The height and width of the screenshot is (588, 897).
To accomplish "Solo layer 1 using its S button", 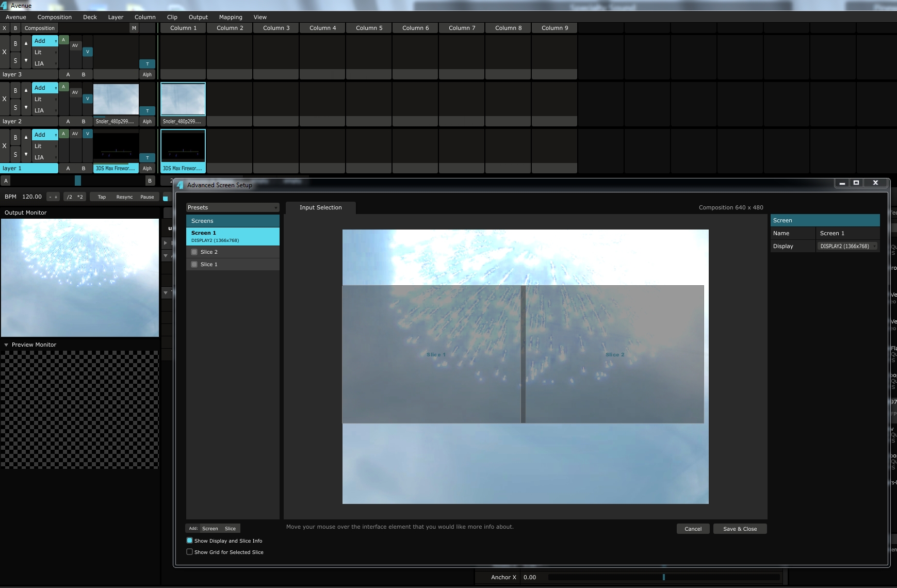I will click(15, 155).
